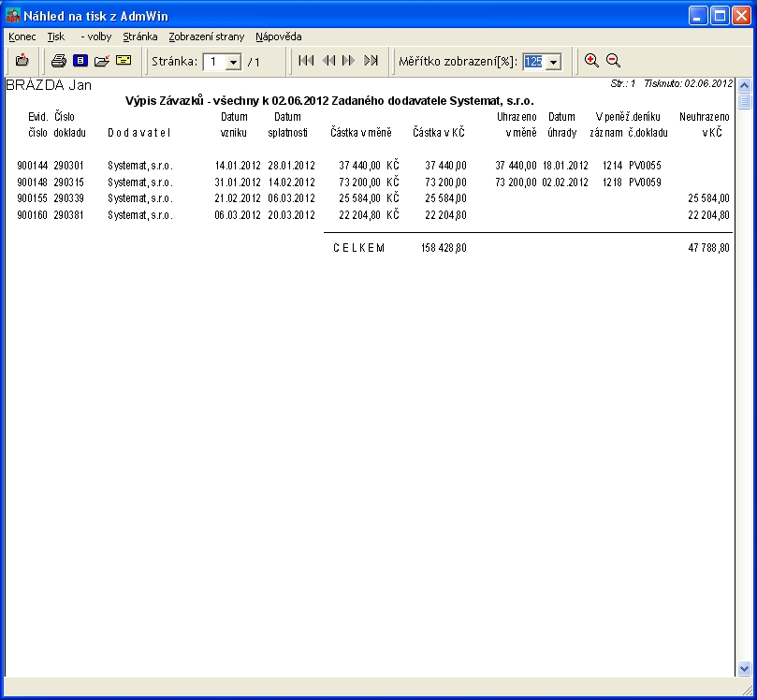Go to the previous page
Screen dimensions: 757x700
328,61
